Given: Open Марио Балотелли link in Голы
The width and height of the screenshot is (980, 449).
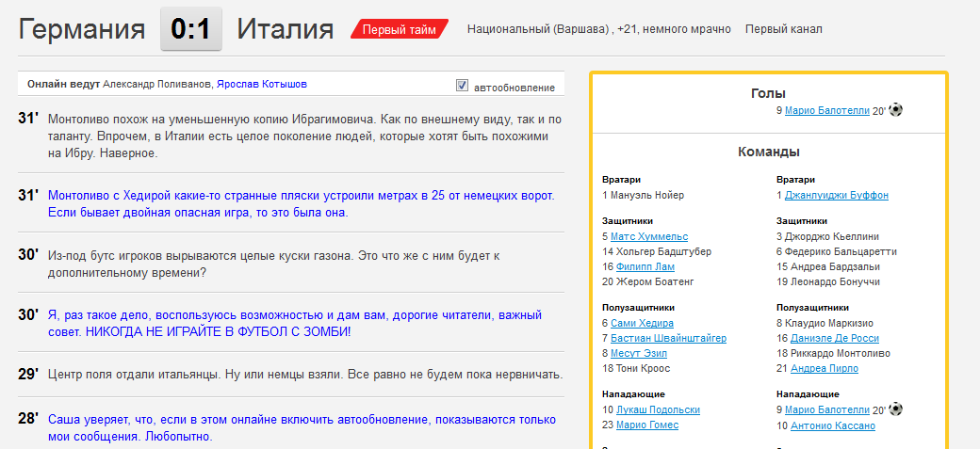Looking at the screenshot, I should [x=827, y=110].
